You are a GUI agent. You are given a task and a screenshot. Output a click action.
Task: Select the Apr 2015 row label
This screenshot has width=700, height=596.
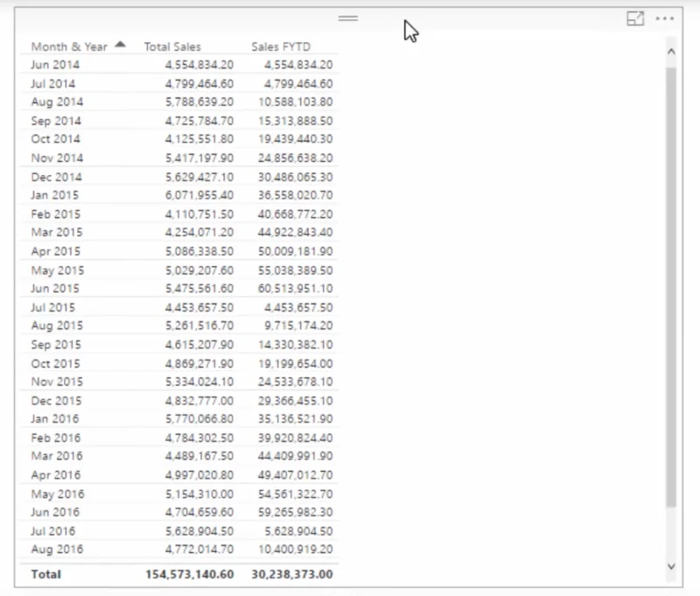55,251
